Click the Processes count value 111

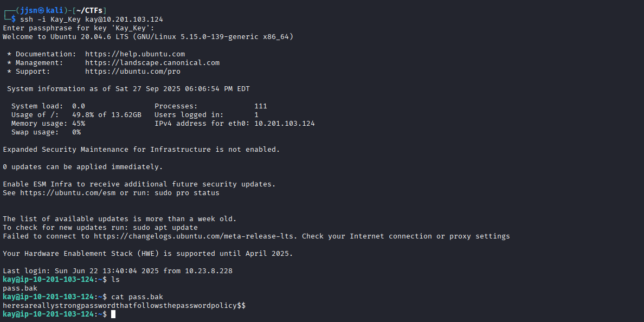261,106
